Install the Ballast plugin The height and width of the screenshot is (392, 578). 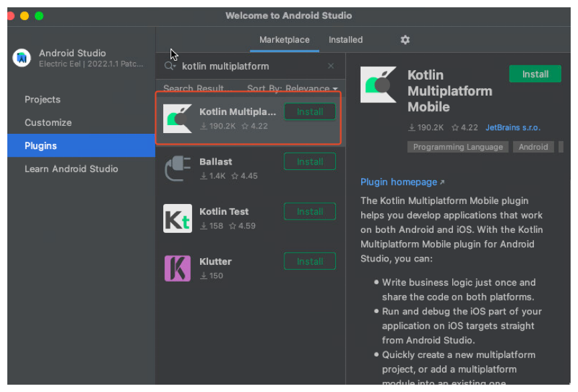tap(310, 161)
